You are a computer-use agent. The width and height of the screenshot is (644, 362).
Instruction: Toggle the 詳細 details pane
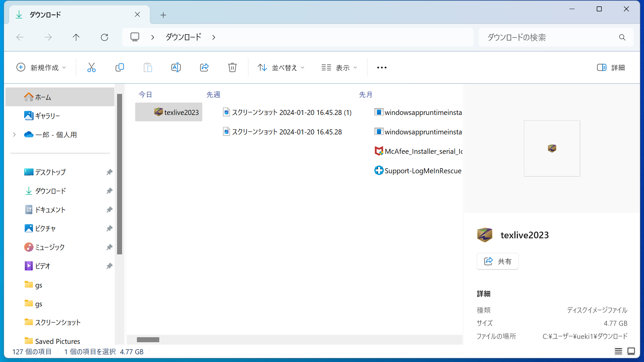[x=611, y=67]
